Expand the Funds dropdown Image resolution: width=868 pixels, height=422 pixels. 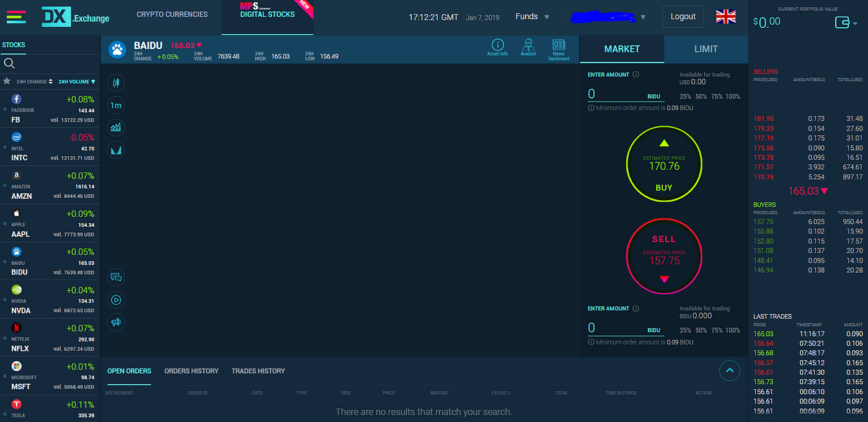[x=533, y=17]
